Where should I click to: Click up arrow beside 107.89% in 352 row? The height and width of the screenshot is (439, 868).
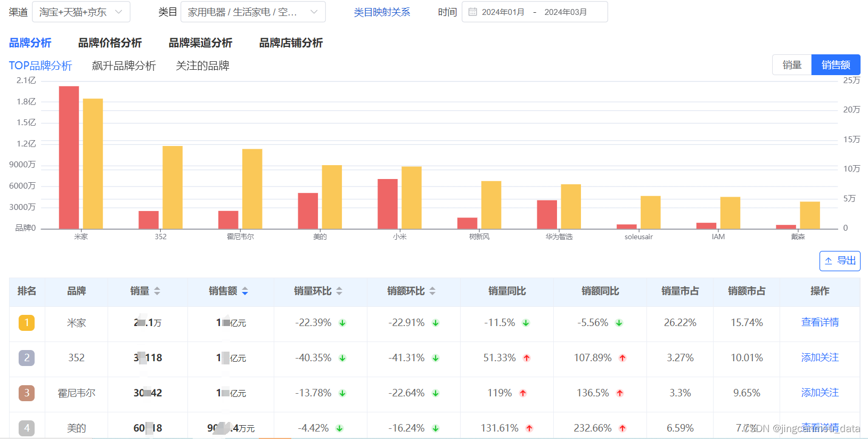tap(623, 358)
